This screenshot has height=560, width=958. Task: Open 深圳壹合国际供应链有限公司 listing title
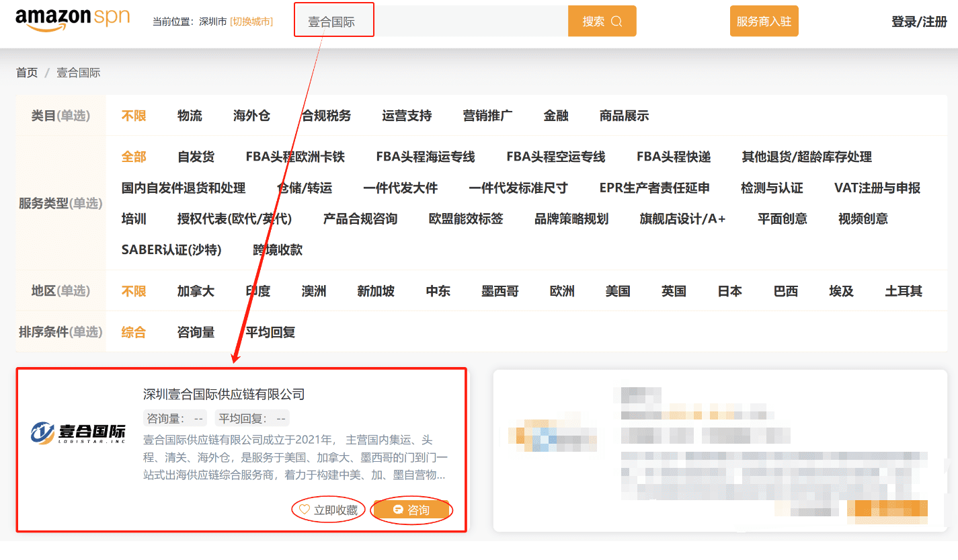point(224,394)
